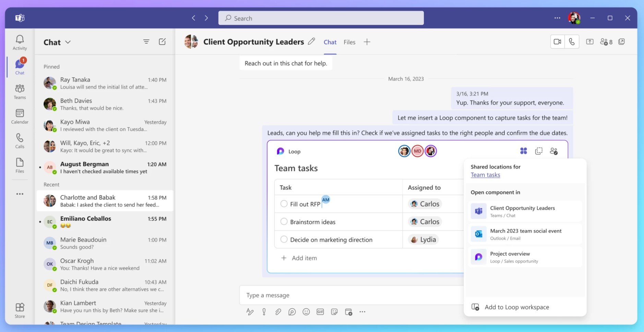Open Calendar from the sidebar
Screen dimensions: 644x332
coord(20,116)
